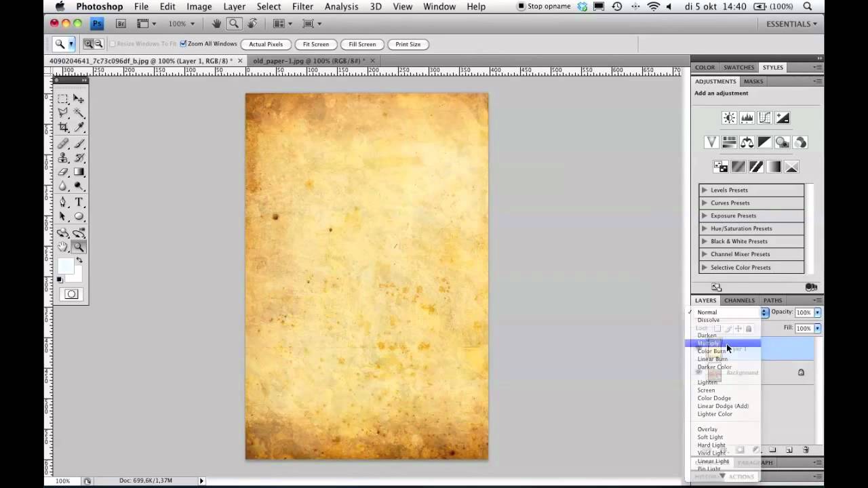Click the Opacity value field
This screenshot has width=868, height=488.
tap(804, 312)
